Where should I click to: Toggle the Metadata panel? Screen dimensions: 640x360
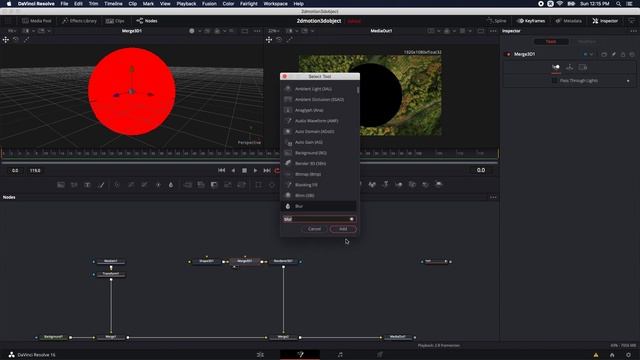coord(568,21)
